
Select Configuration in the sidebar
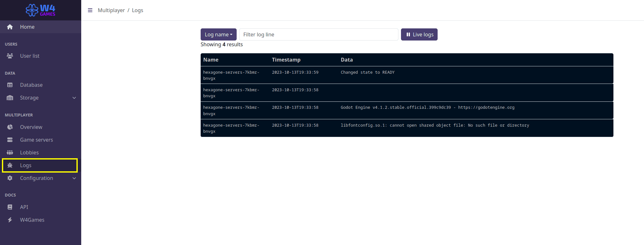(36, 178)
